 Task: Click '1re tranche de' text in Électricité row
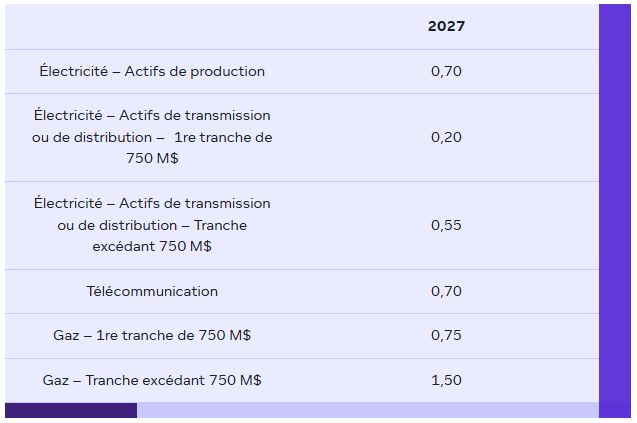[222, 137]
